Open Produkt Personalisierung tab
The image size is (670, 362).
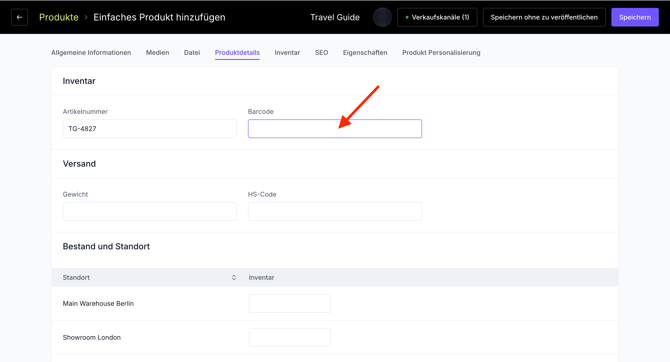click(441, 53)
